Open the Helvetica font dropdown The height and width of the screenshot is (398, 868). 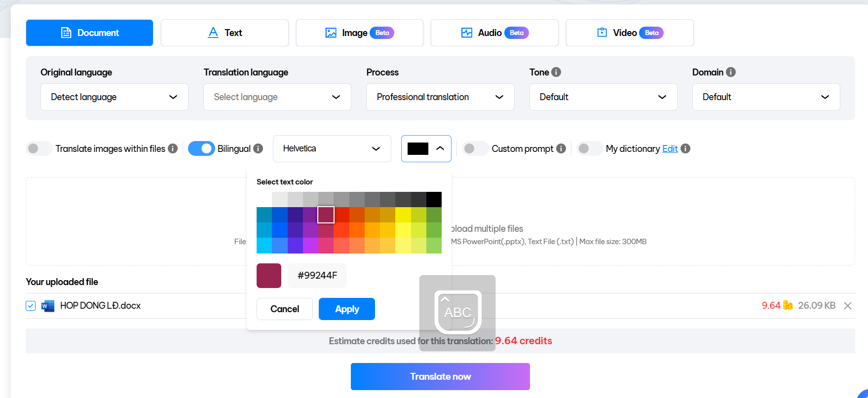click(332, 148)
